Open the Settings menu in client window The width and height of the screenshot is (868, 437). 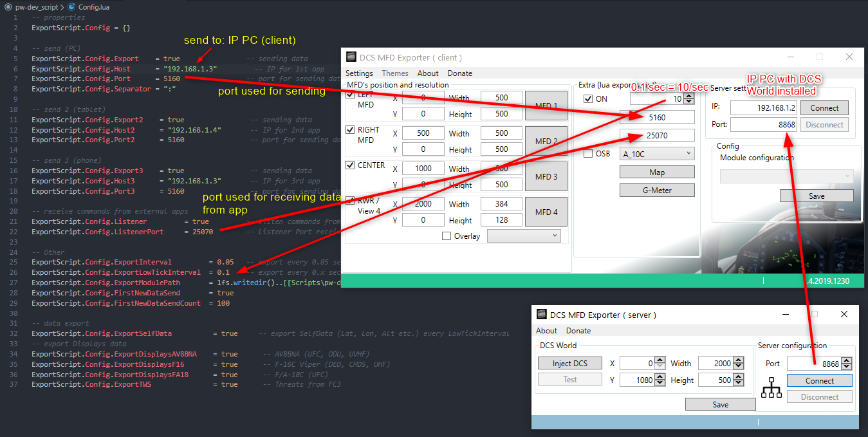359,73
